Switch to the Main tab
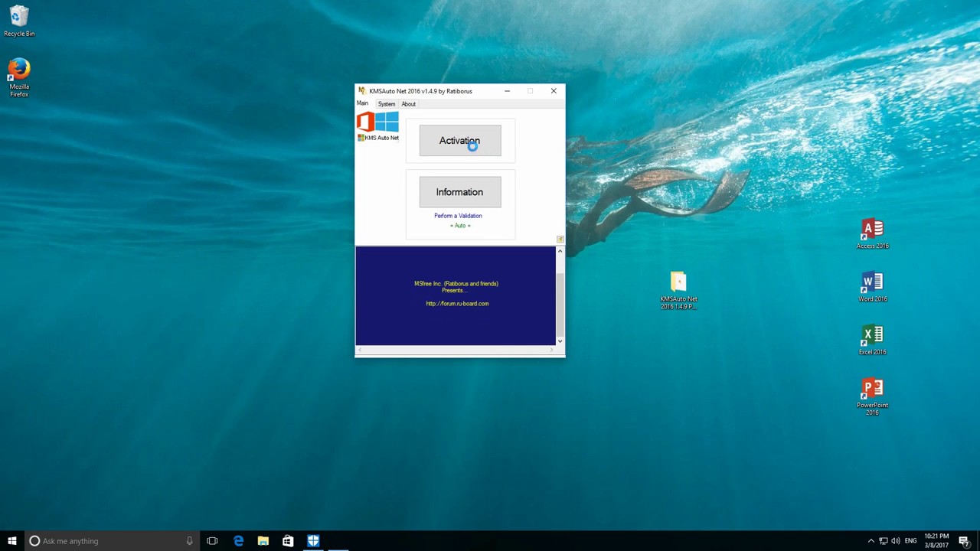 pyautogui.click(x=362, y=104)
